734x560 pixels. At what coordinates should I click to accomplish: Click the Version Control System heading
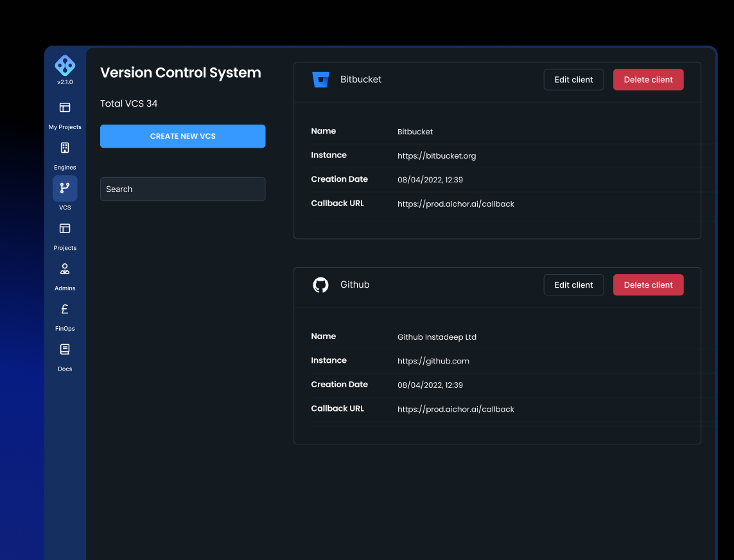(180, 73)
